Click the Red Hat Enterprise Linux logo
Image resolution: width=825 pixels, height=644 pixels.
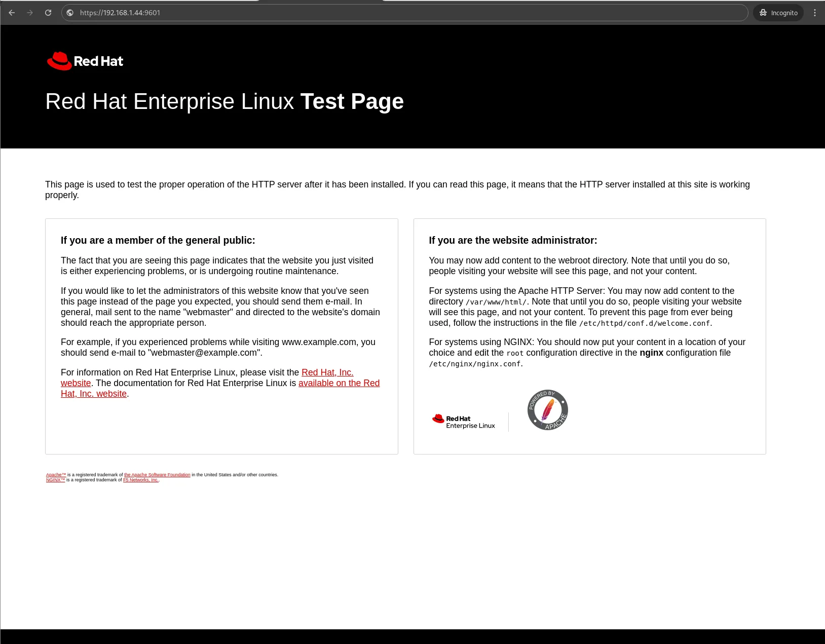coord(463,422)
